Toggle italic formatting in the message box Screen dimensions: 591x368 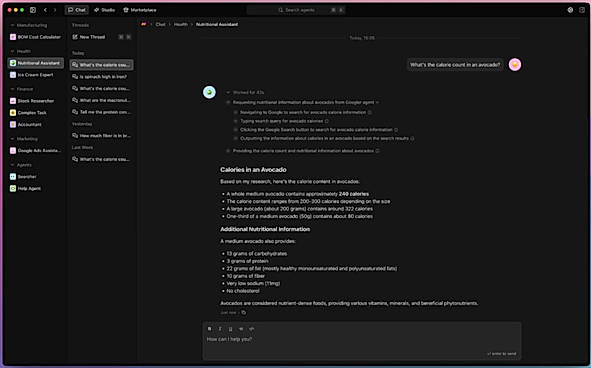tap(220, 329)
